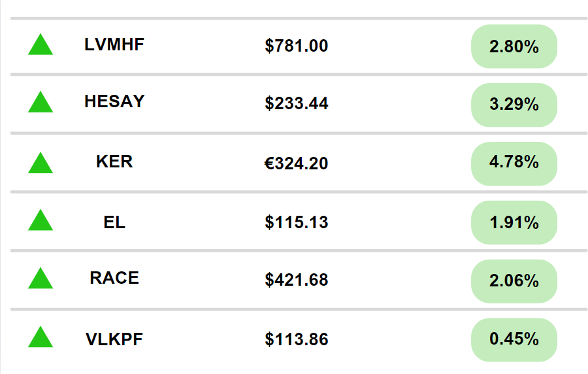The height and width of the screenshot is (374, 588).
Task: Select the 4.78% percentage pill
Action: click(514, 163)
